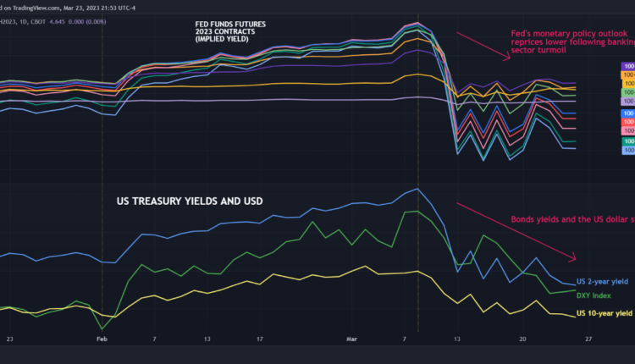The image size is (635, 364).
Task: Click the pink price label on right axis
Action: [628, 131]
